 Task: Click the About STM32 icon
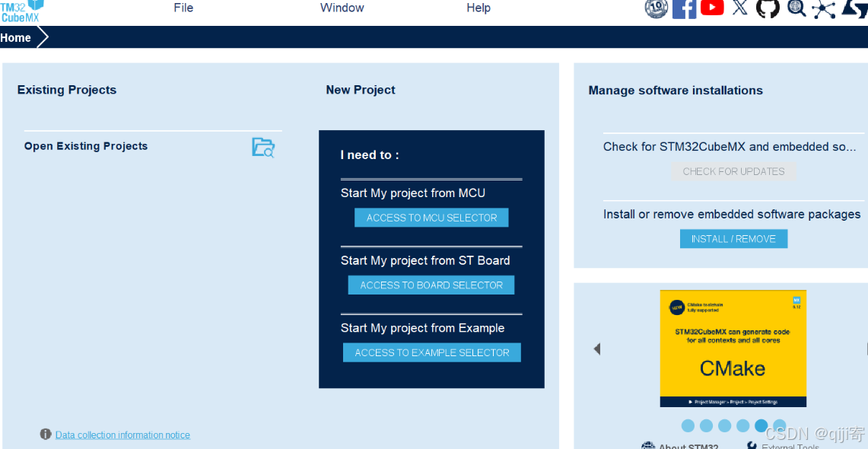click(647, 446)
